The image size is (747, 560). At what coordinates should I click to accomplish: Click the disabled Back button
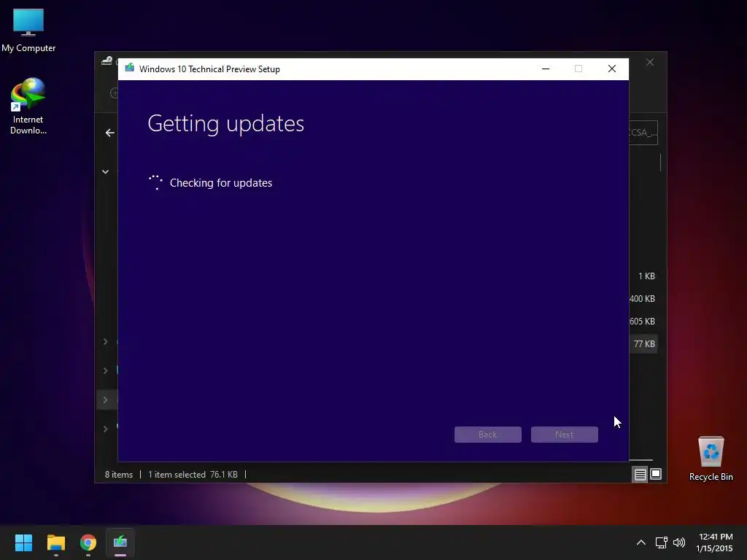488,435
